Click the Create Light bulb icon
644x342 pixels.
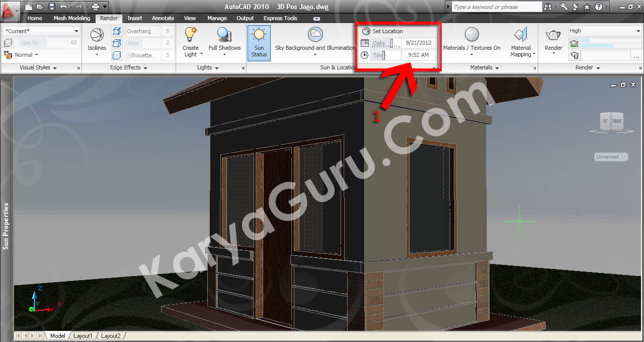point(191,34)
